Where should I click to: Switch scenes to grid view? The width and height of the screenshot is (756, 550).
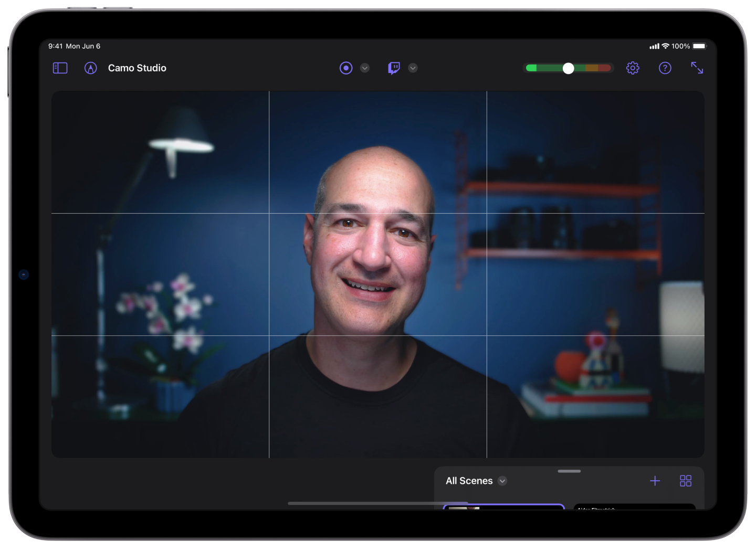point(686,481)
